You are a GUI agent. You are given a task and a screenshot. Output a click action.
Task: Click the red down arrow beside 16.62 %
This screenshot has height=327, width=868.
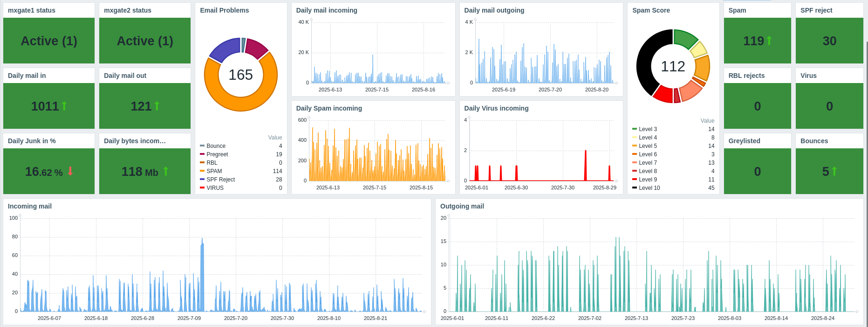tap(70, 171)
